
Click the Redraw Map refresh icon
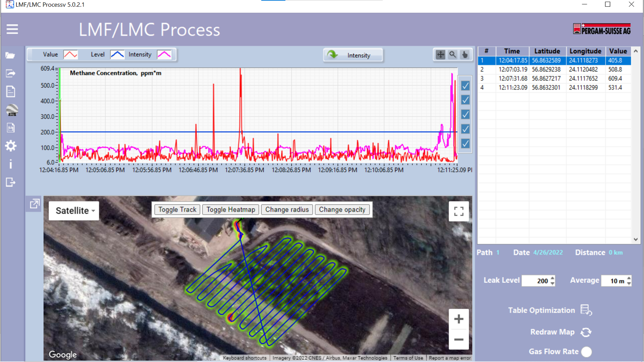coord(586,332)
